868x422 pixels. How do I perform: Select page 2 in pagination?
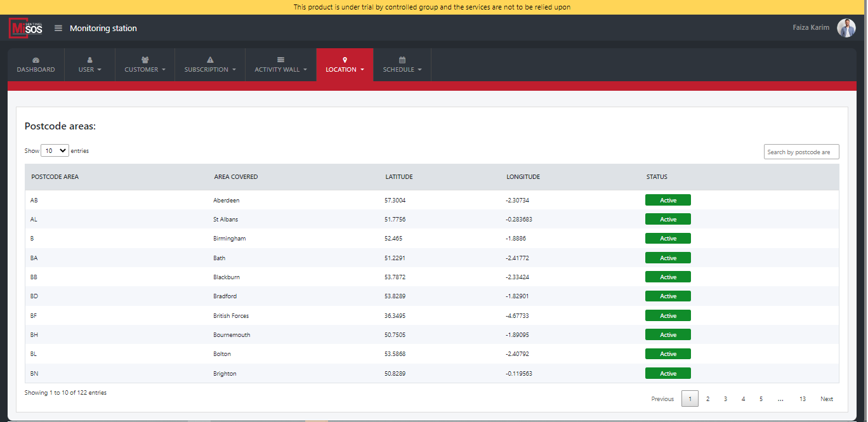(707, 399)
